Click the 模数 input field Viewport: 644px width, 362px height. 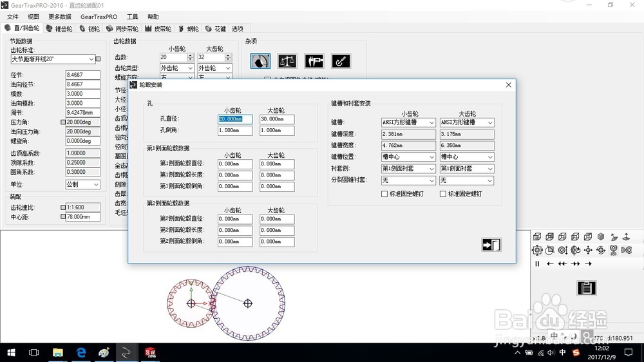click(x=82, y=93)
